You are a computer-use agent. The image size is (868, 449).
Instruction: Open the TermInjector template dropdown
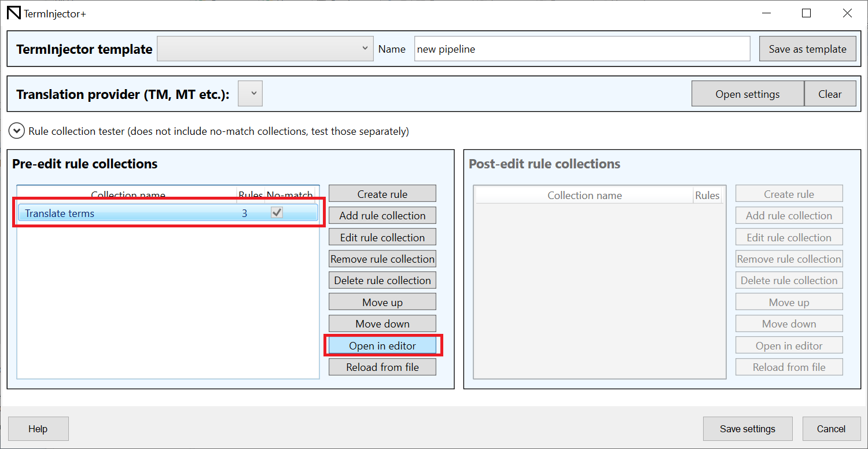[265, 49]
